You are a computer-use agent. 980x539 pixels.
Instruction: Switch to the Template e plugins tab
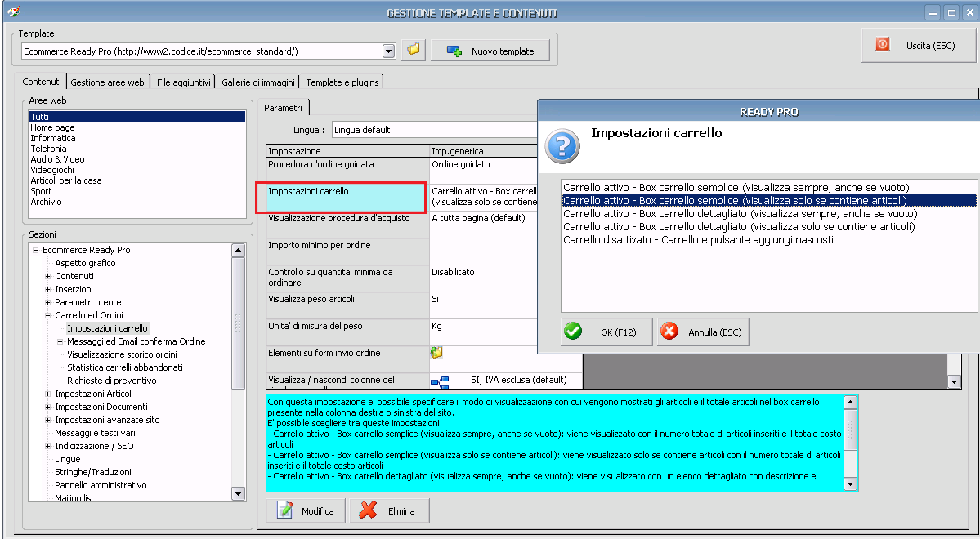click(342, 82)
